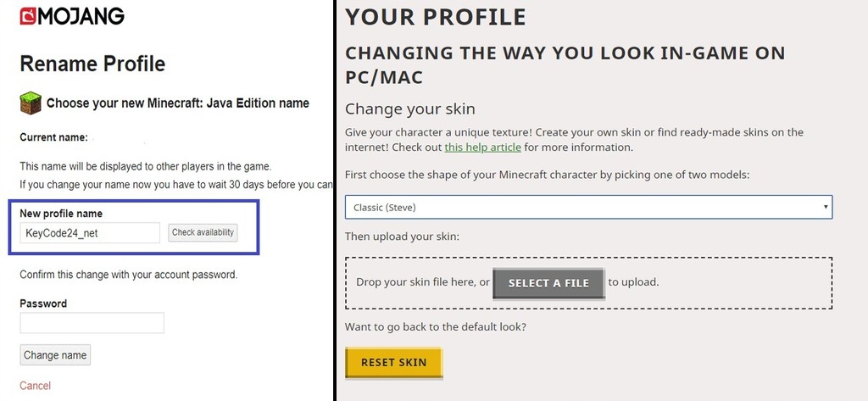This screenshot has height=401, width=868.
Task: Click the 'Then upload your skin' label
Action: pyautogui.click(x=402, y=237)
